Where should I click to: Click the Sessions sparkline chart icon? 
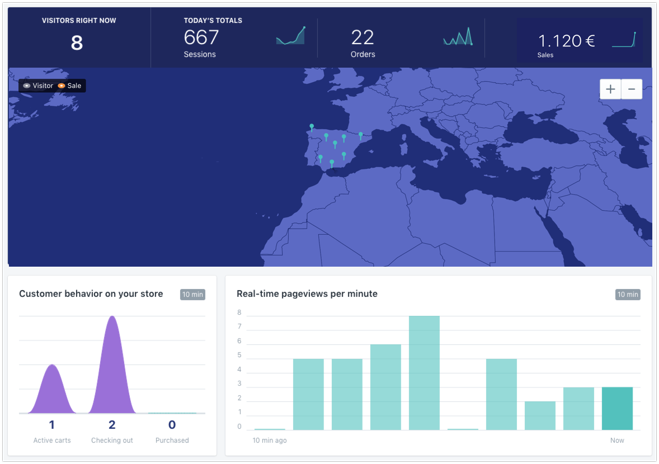(290, 38)
